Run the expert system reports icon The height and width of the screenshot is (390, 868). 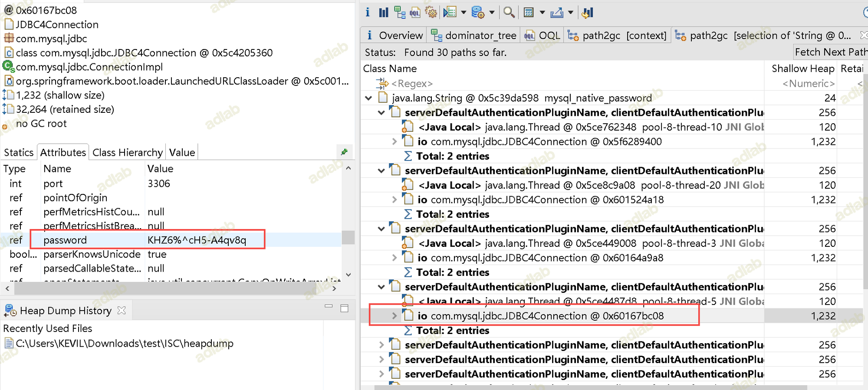(x=450, y=12)
